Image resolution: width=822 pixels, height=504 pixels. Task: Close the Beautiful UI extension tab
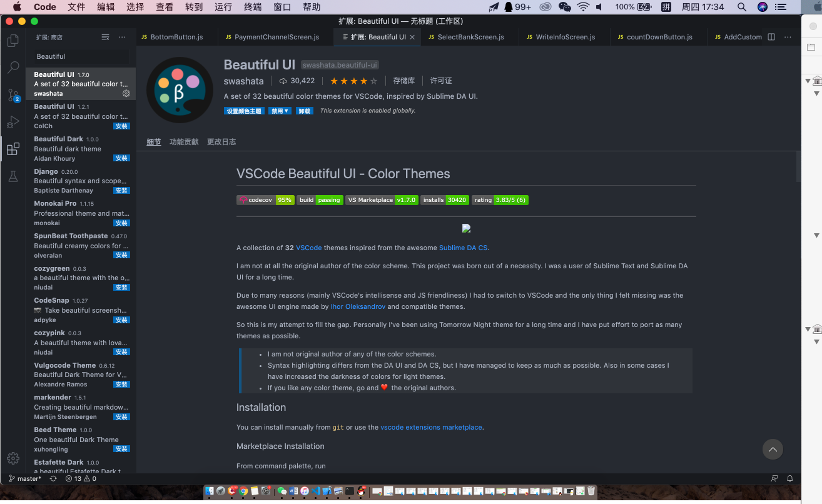[412, 37]
